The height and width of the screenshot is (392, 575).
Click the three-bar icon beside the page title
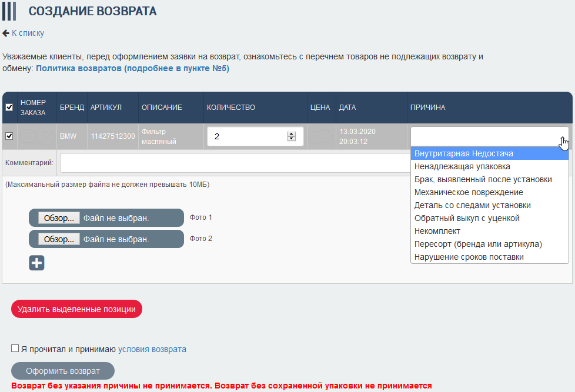(9, 11)
